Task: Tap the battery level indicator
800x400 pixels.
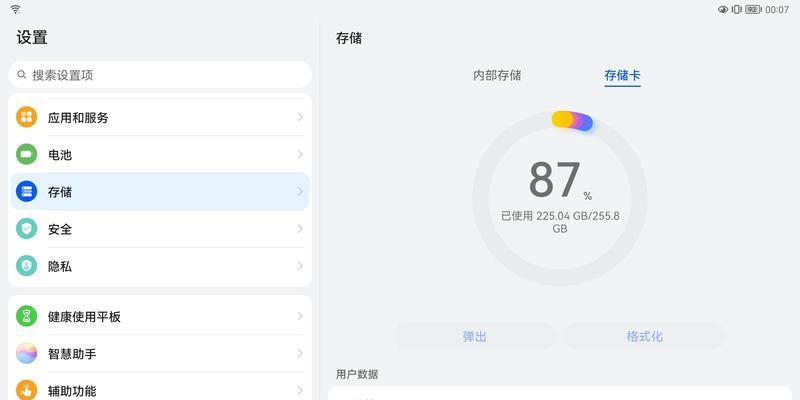Action: (x=753, y=9)
